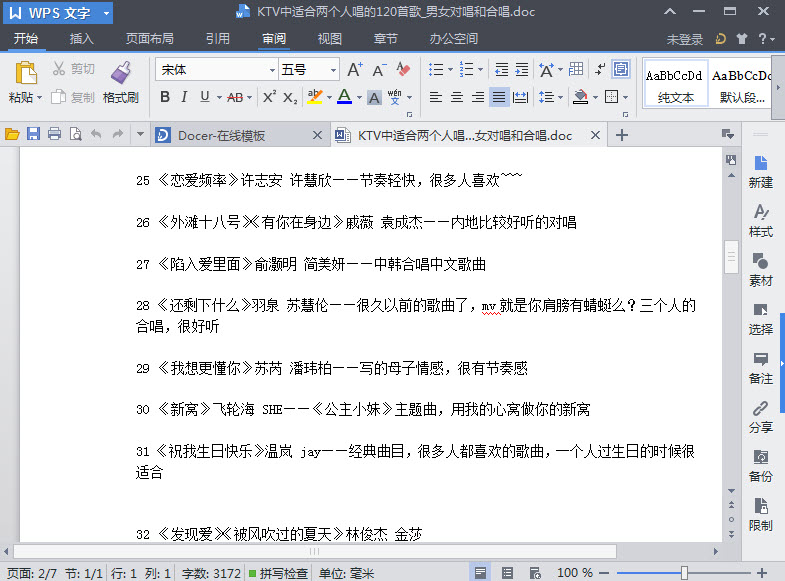The width and height of the screenshot is (785, 581).
Task: Switch to outline view in status bar
Action: click(x=507, y=572)
